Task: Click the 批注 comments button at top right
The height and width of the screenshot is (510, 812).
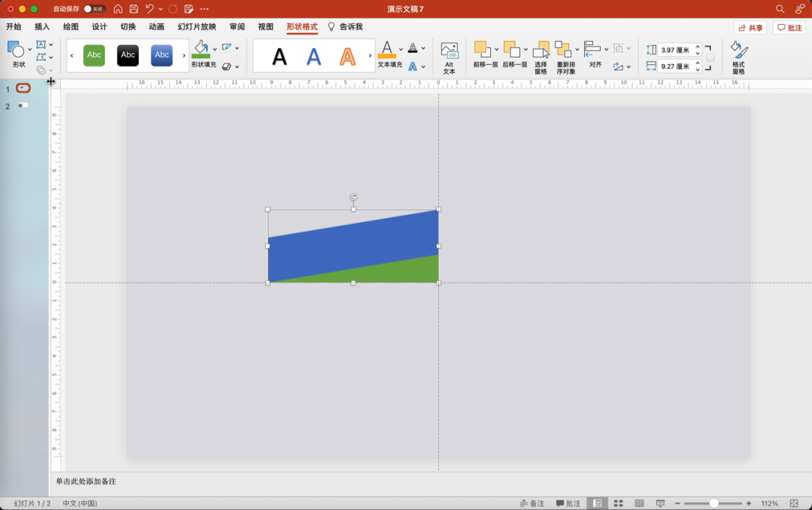Action: click(789, 28)
